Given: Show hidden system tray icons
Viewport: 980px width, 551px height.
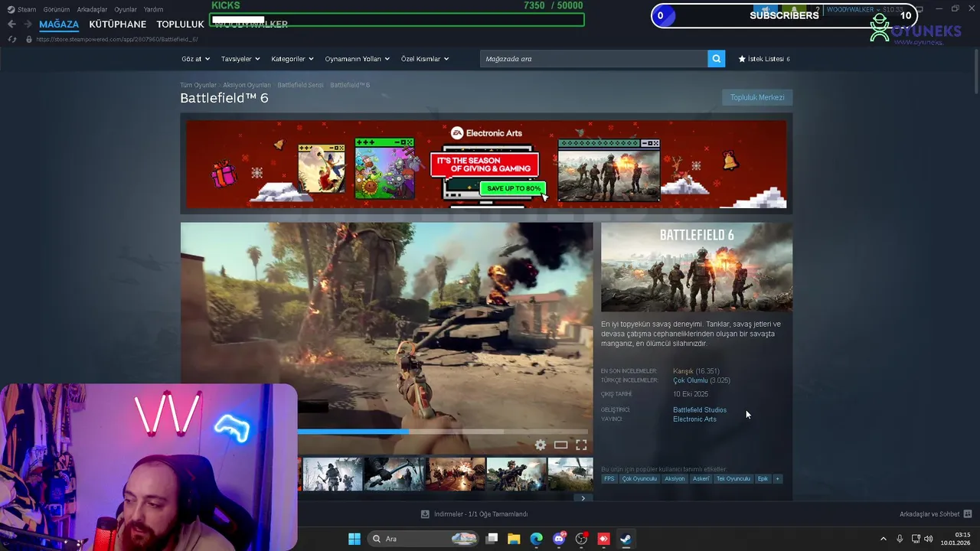Looking at the screenshot, I should (x=883, y=539).
